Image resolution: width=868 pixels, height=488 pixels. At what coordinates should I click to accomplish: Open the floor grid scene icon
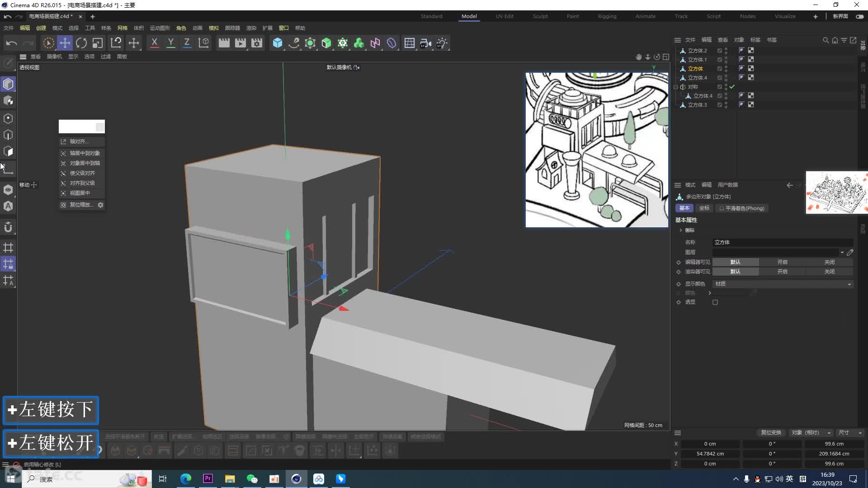pos(410,43)
